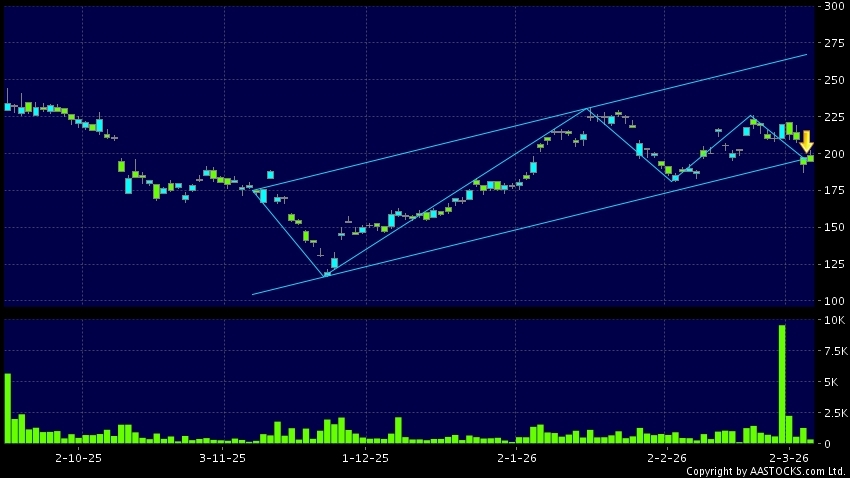Image resolution: width=850 pixels, height=478 pixels.
Task: Select the 2-10-25 date label
Action: click(79, 458)
